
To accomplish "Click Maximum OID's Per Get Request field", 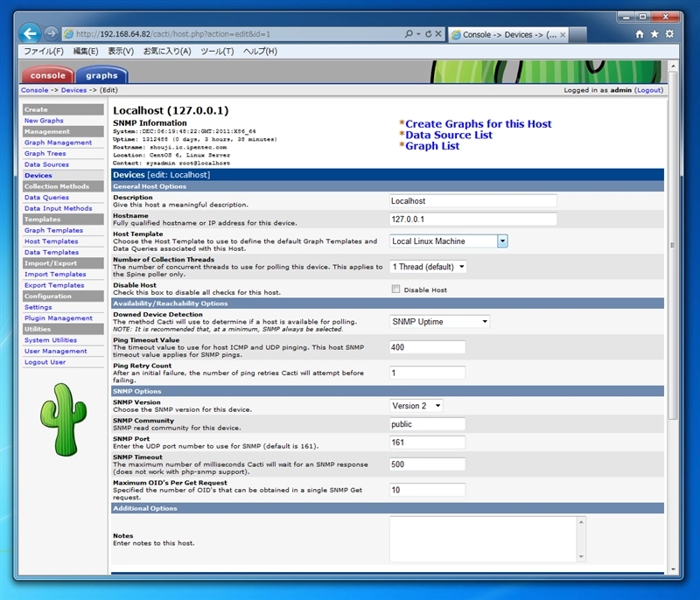I will (x=427, y=491).
